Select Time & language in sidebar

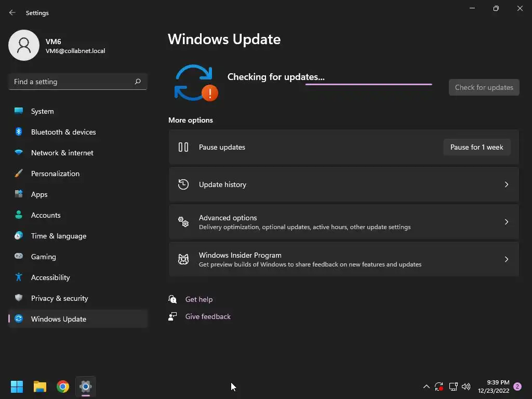(x=78, y=236)
